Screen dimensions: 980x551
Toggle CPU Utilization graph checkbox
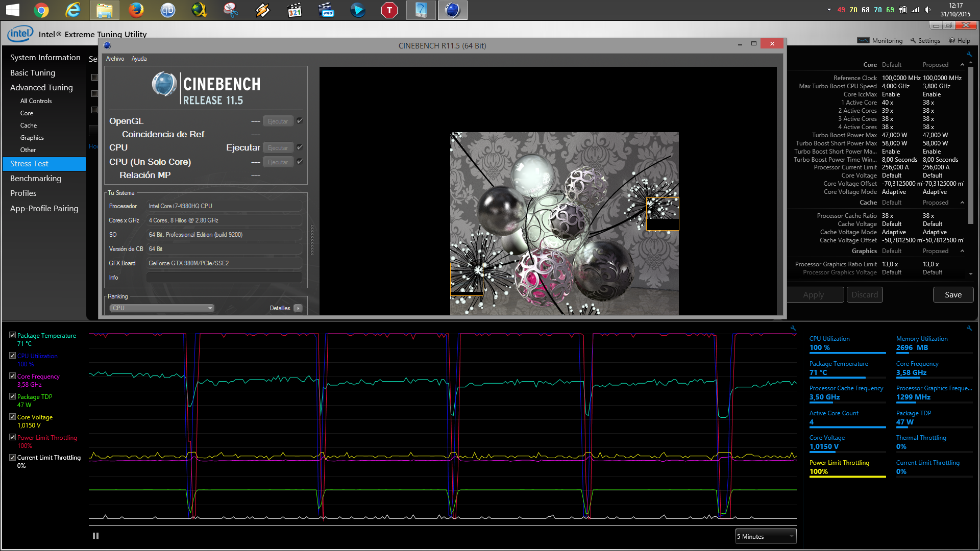click(x=12, y=356)
